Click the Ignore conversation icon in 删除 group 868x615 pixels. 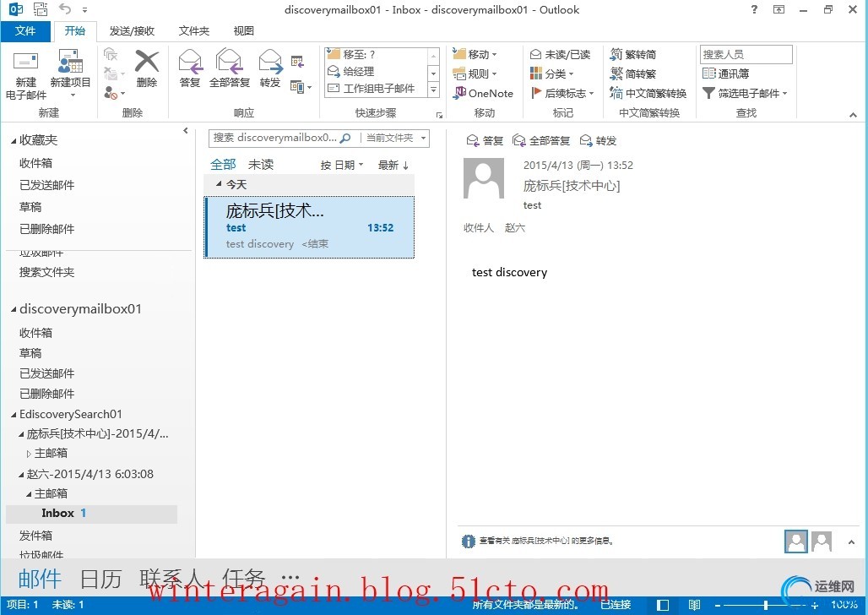[x=111, y=54]
